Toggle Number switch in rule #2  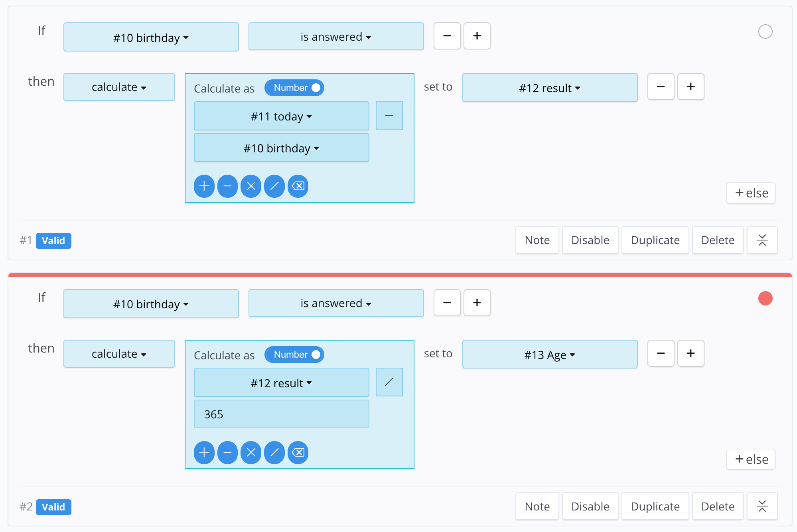pyautogui.click(x=294, y=355)
